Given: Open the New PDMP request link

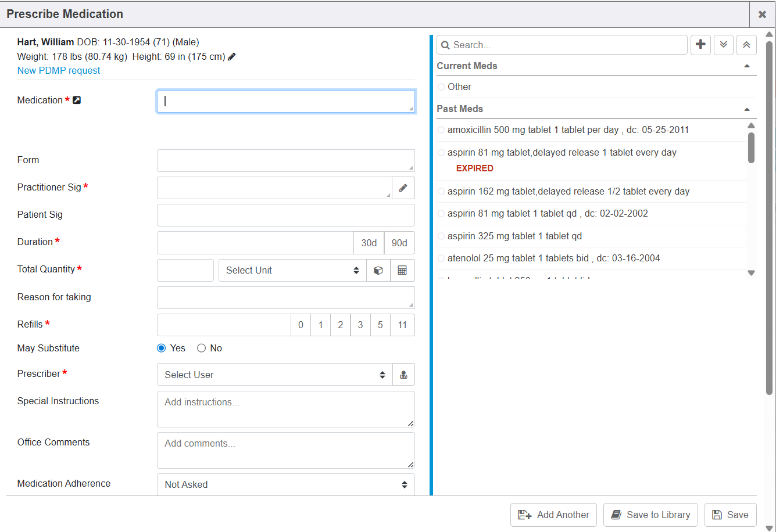Looking at the screenshot, I should (59, 71).
